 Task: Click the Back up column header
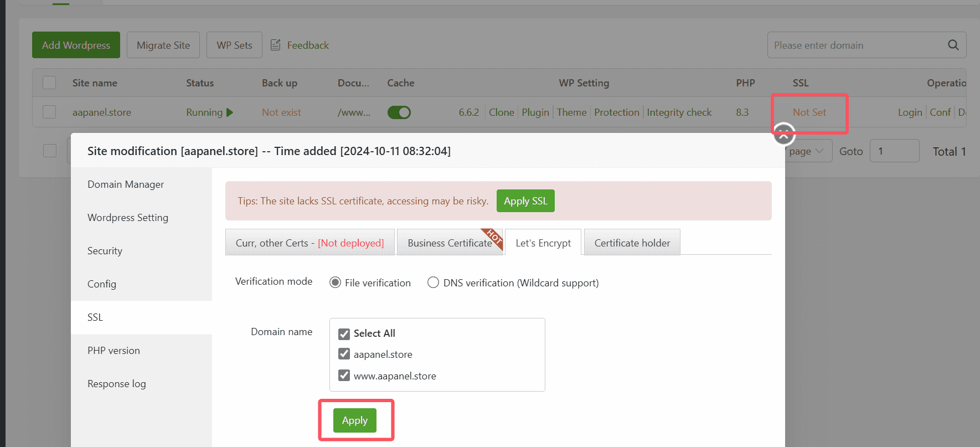[280, 83]
